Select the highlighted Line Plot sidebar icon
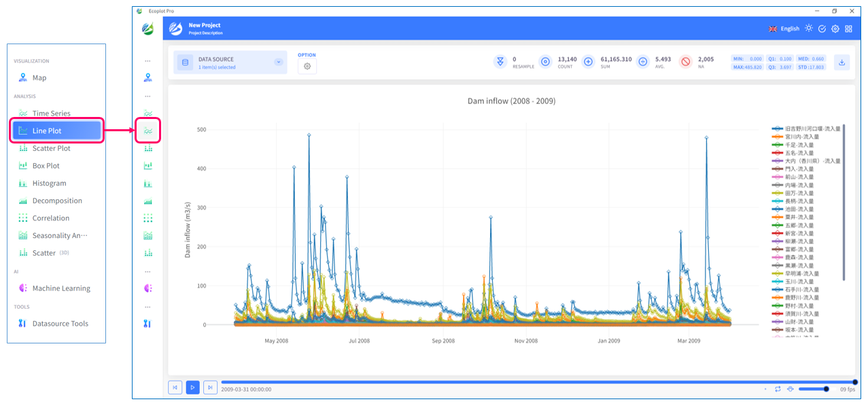This screenshot has width=868, height=406. tap(148, 130)
